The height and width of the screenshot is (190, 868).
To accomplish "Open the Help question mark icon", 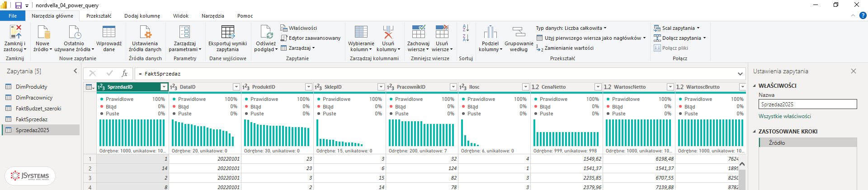I will point(863,15).
